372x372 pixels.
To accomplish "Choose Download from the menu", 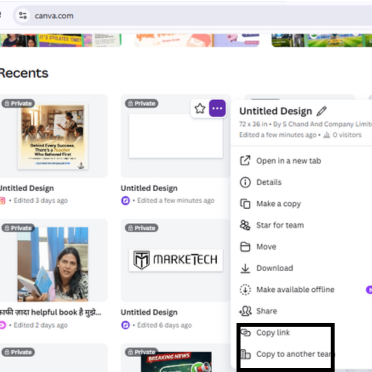I will (275, 268).
